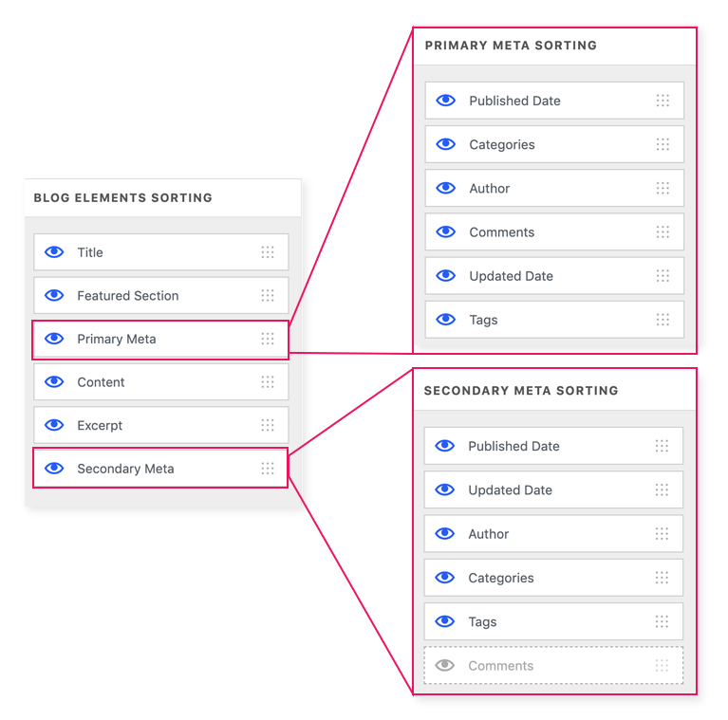The width and height of the screenshot is (728, 720).
Task: Click grip icon on Primary Published Date
Action: click(x=663, y=101)
